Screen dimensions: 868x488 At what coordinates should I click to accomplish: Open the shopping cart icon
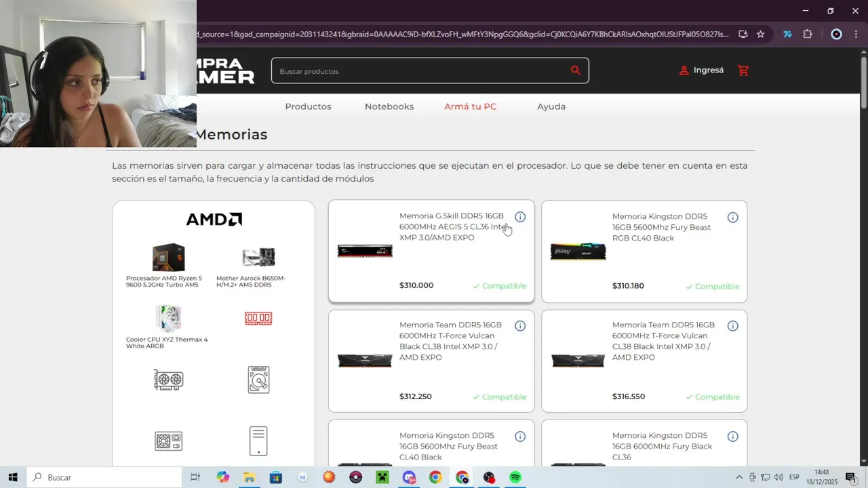pyautogui.click(x=743, y=70)
